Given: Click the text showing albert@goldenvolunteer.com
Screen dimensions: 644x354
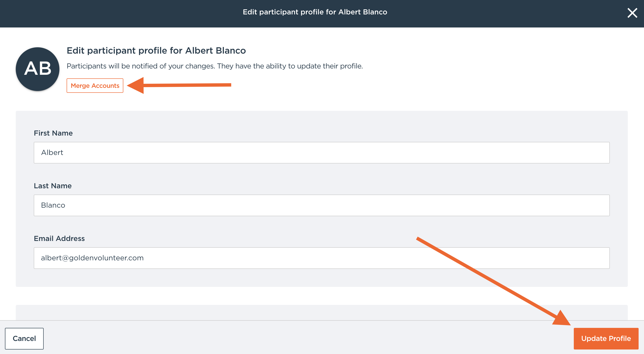Looking at the screenshot, I should point(92,258).
